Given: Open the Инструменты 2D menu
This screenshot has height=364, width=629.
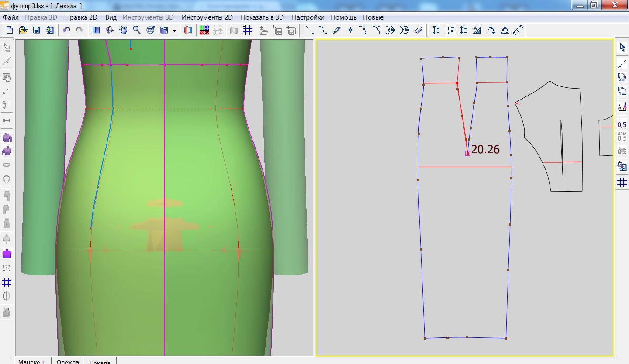Looking at the screenshot, I should point(207,17).
